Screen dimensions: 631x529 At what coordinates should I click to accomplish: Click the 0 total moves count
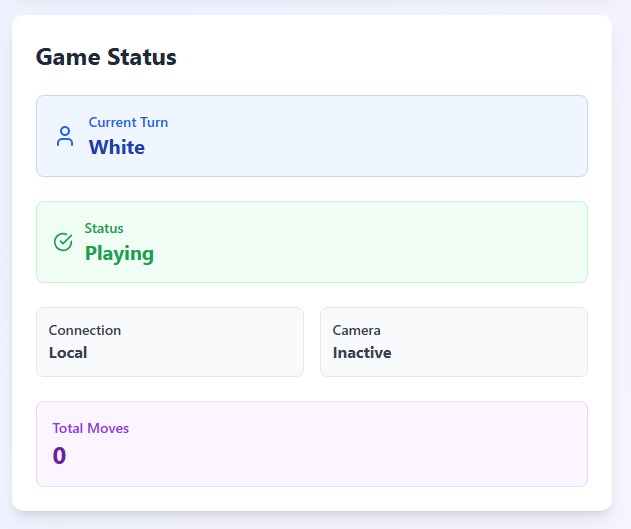(x=59, y=455)
